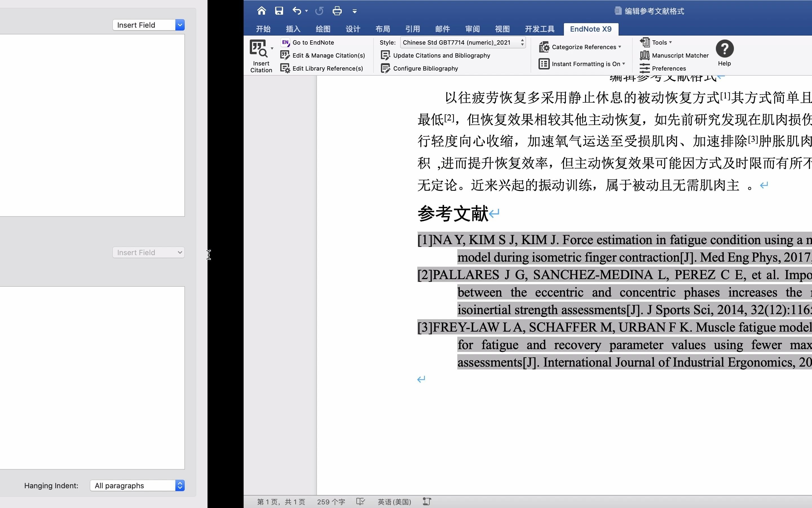Viewport: 812px width, 508px height.
Task: Open the 视图 tab
Action: tap(502, 29)
